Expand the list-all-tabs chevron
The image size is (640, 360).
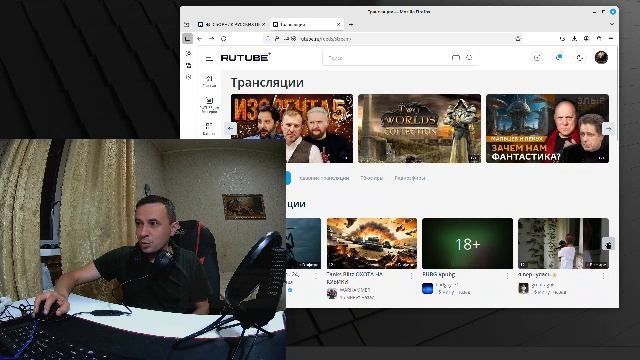(611, 24)
